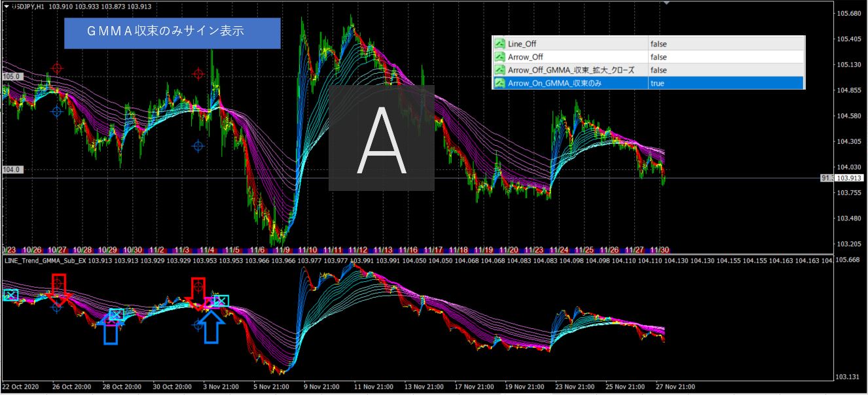This screenshot has width=868, height=395.
Task: Click the 9 Nov 21:00 time axis label
Action: point(321,386)
